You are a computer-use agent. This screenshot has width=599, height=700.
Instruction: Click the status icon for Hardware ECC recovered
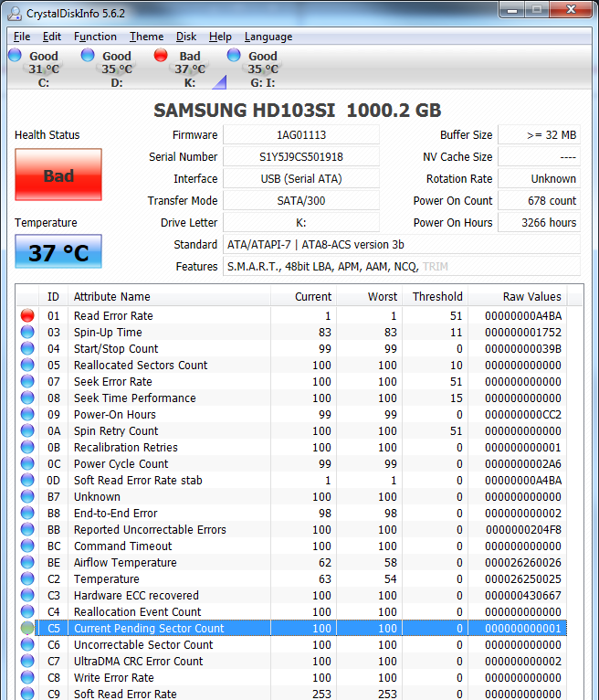[27, 595]
